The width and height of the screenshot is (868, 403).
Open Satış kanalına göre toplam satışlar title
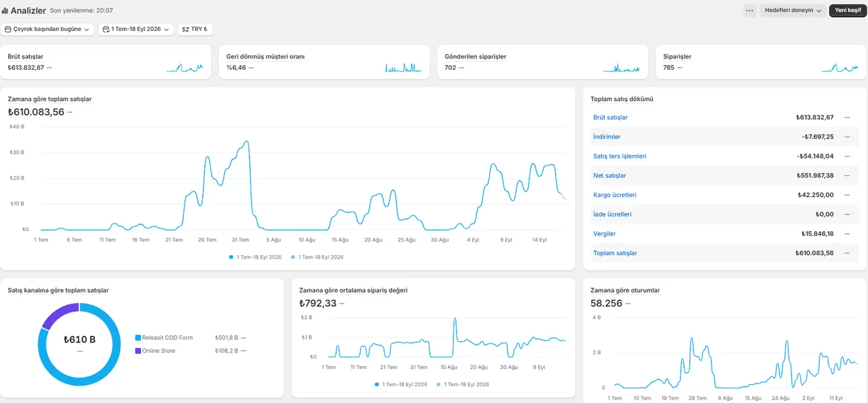coord(58,291)
